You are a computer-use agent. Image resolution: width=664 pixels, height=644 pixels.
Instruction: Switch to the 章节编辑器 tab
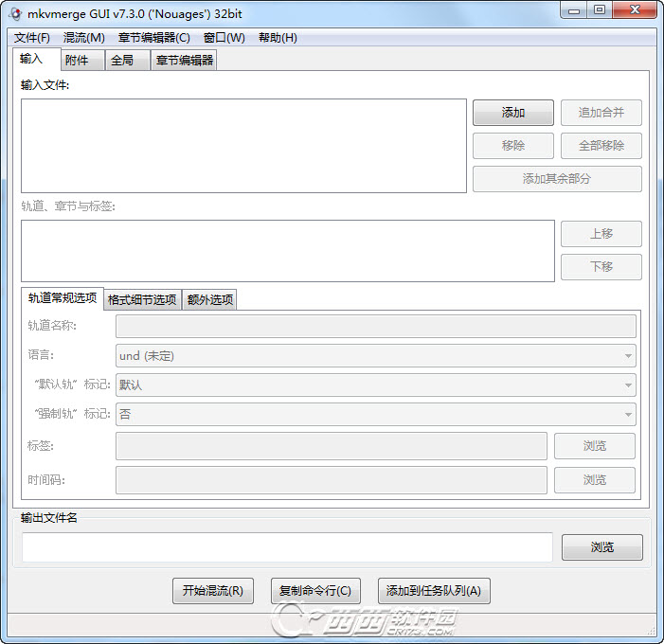(x=184, y=60)
